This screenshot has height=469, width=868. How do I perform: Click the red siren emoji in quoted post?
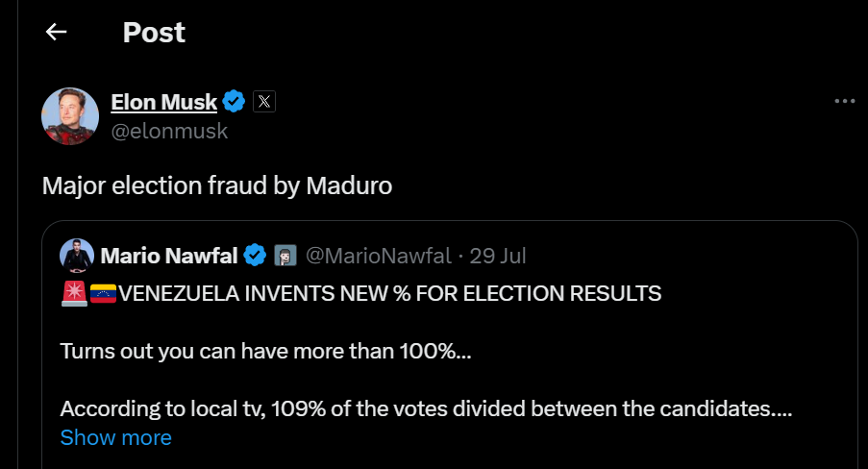tap(74, 293)
